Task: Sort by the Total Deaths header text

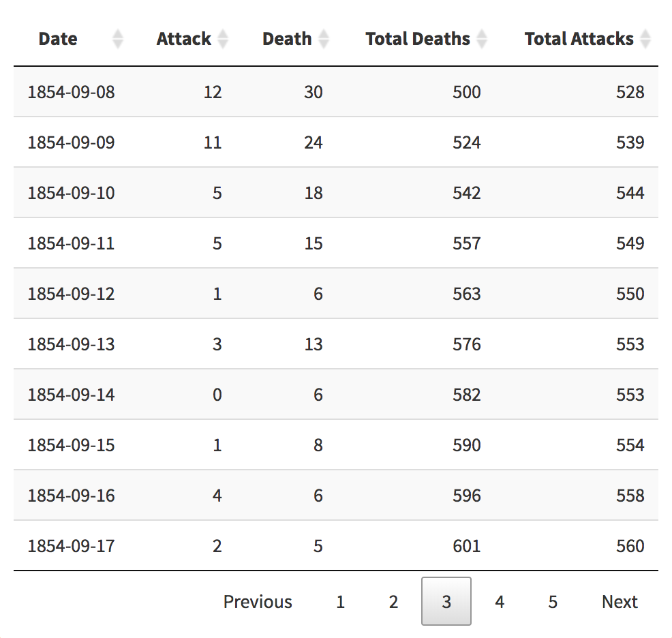Action: click(418, 39)
